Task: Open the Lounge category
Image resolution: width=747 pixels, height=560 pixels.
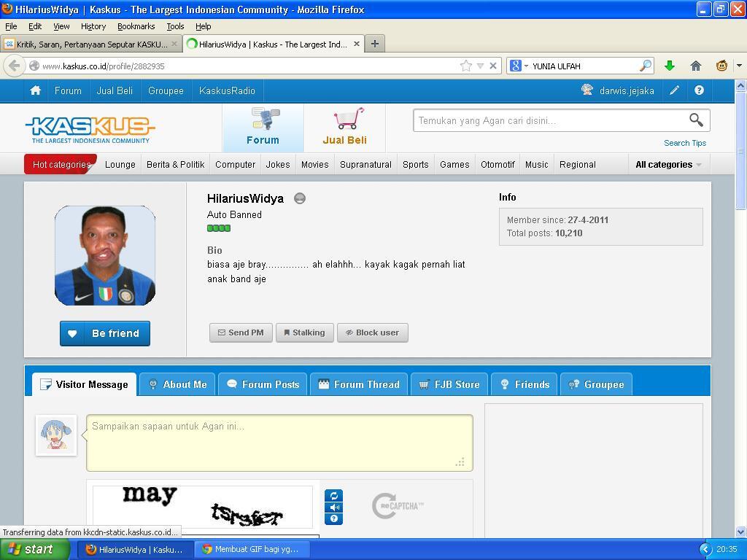Action: [120, 165]
